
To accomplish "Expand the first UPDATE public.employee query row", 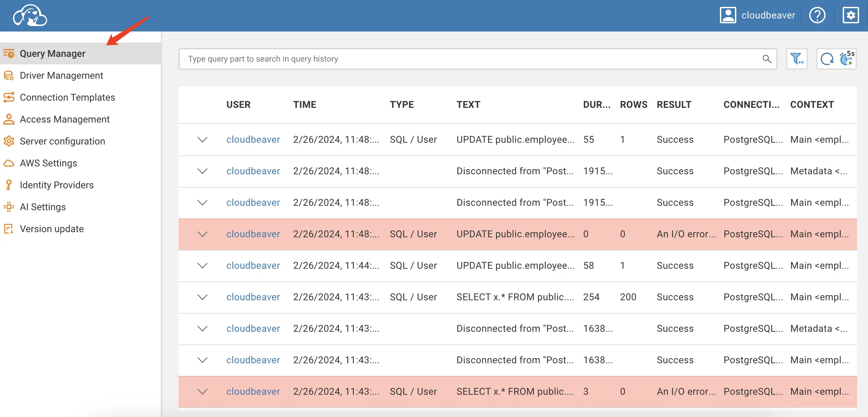I will [x=202, y=139].
